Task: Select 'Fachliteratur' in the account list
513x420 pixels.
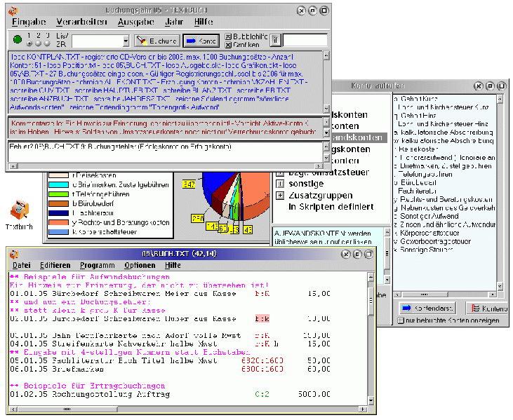Action: [x=418, y=191]
